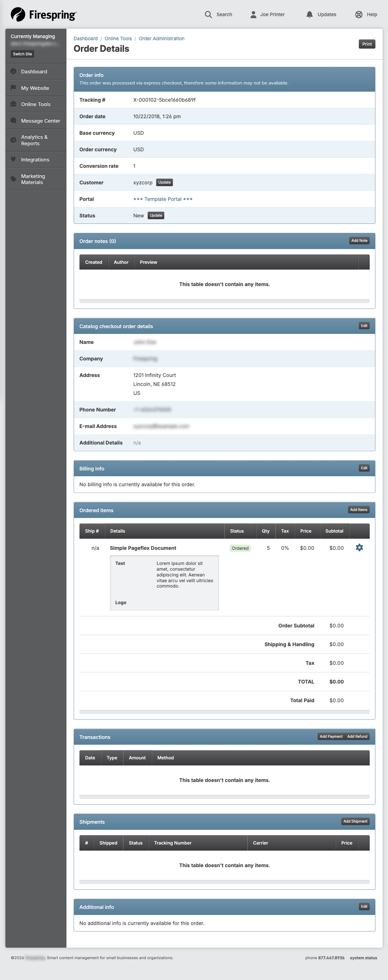Image resolution: width=388 pixels, height=980 pixels.
Task: Click the Lorem ipsum text detail
Action: [185, 575]
